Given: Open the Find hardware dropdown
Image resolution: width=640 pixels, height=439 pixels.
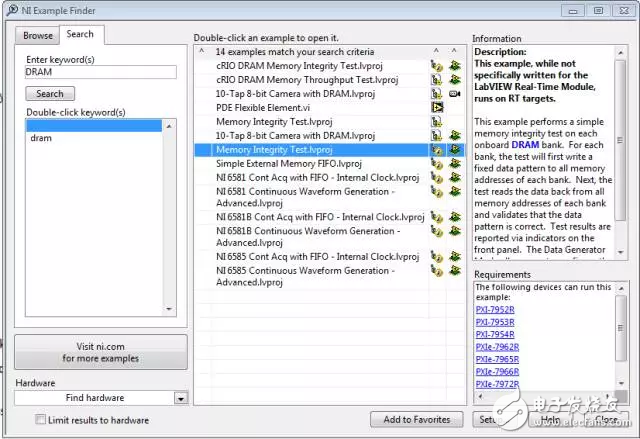Looking at the screenshot, I should point(180,398).
